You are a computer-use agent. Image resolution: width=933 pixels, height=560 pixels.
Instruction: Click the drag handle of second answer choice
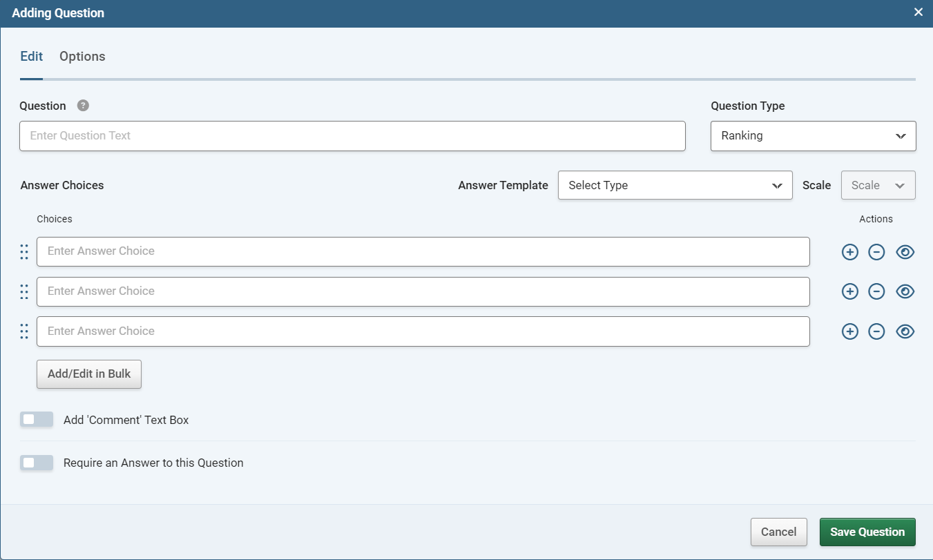click(x=24, y=292)
